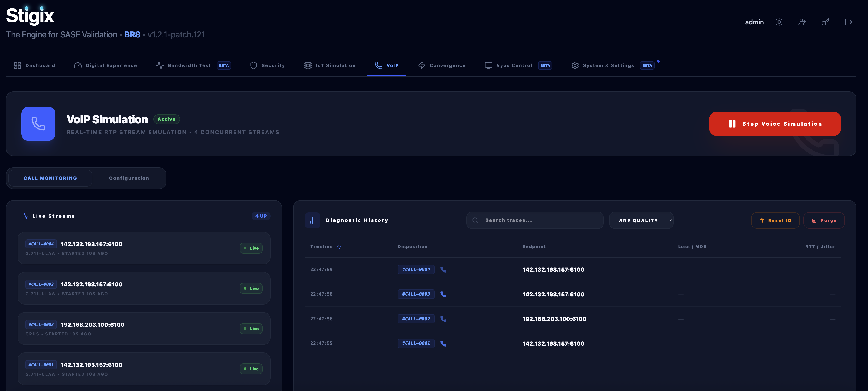Screen dimensions: 868x391
Task: Switch to the Configuration tab
Action: click(129, 178)
